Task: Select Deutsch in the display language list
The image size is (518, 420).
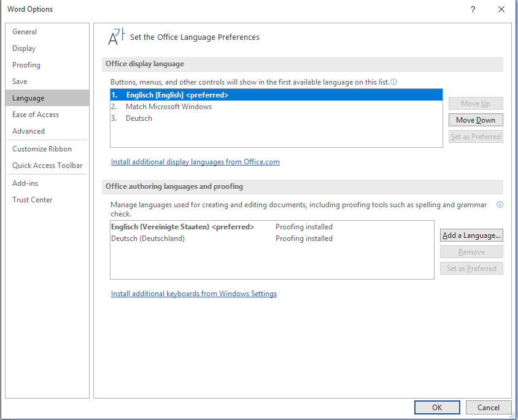Action: click(x=276, y=118)
